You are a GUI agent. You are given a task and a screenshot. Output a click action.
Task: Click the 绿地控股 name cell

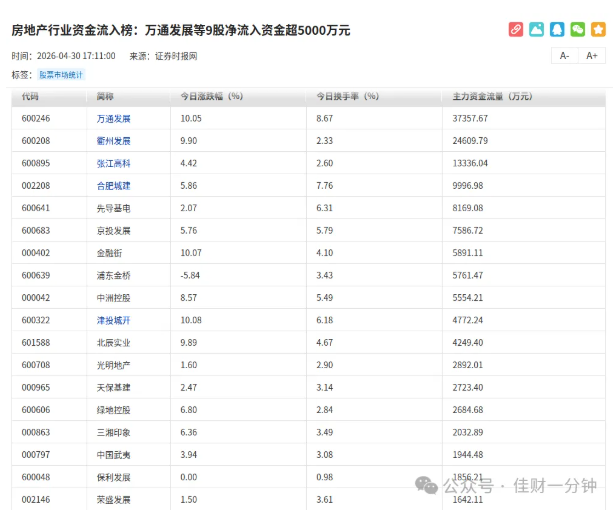tap(113, 410)
